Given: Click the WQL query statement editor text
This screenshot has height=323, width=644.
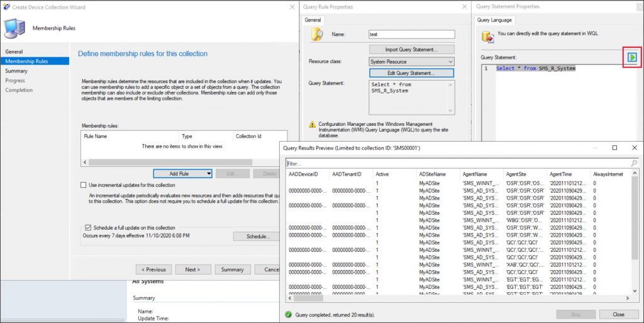Looking at the screenshot, I should (536, 68).
